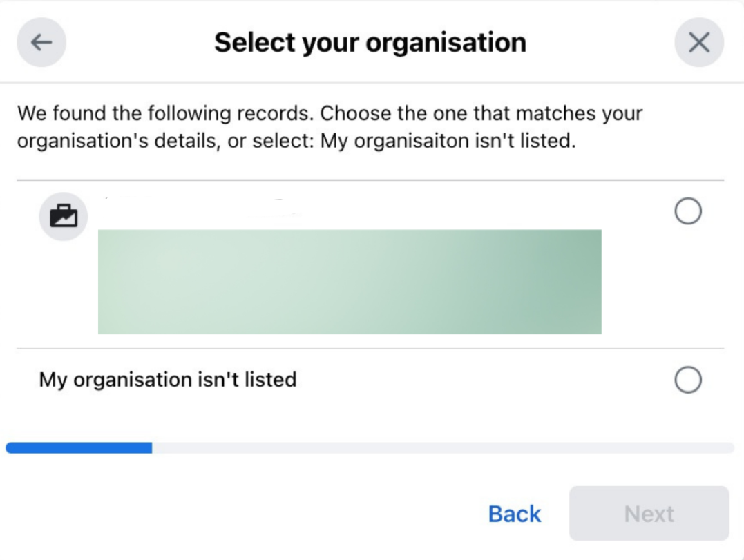Click the grey unfilled part of progress bar
The image size is (744, 560).
click(443, 447)
